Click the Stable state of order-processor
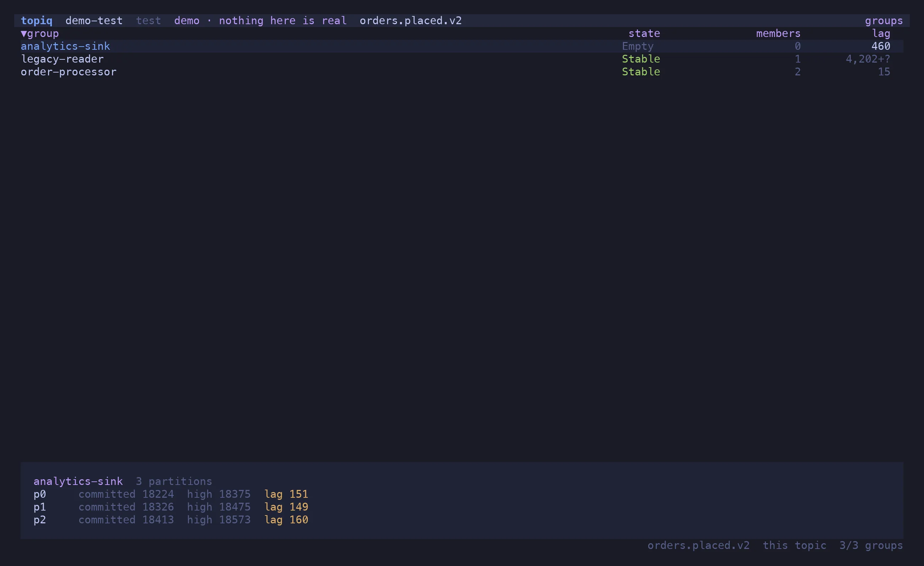Image resolution: width=924 pixels, height=566 pixels. click(x=641, y=72)
